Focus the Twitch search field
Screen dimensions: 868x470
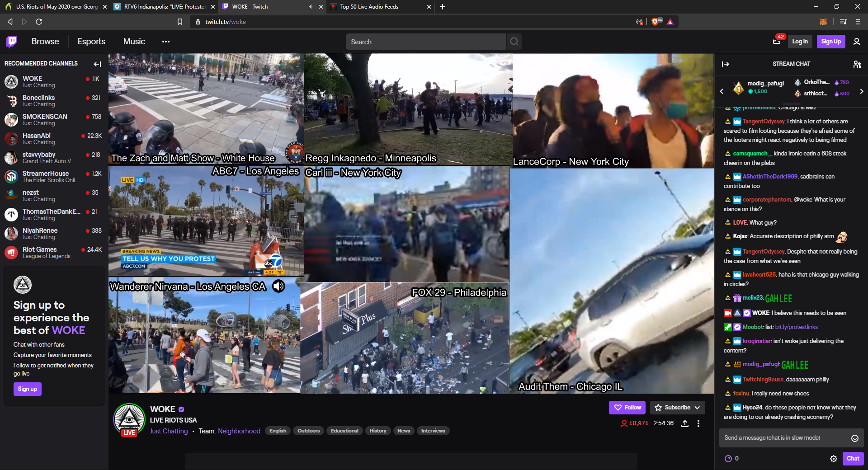click(426, 42)
